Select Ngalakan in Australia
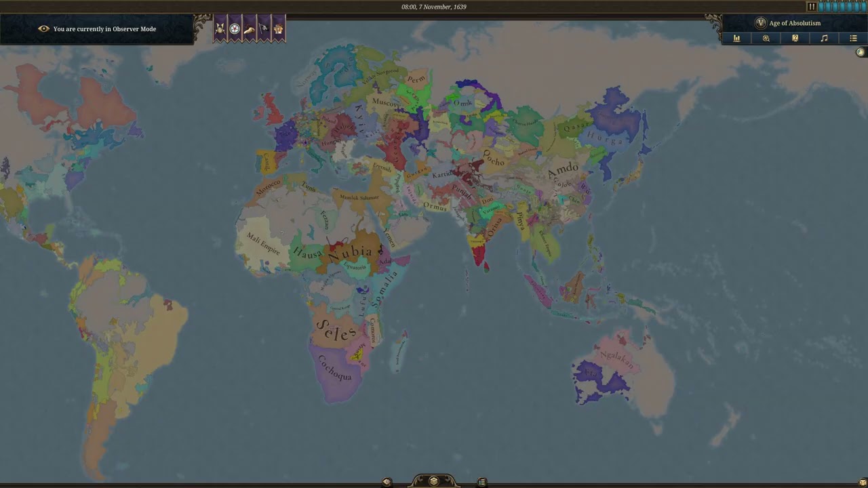This screenshot has height=488, width=868. [x=616, y=359]
